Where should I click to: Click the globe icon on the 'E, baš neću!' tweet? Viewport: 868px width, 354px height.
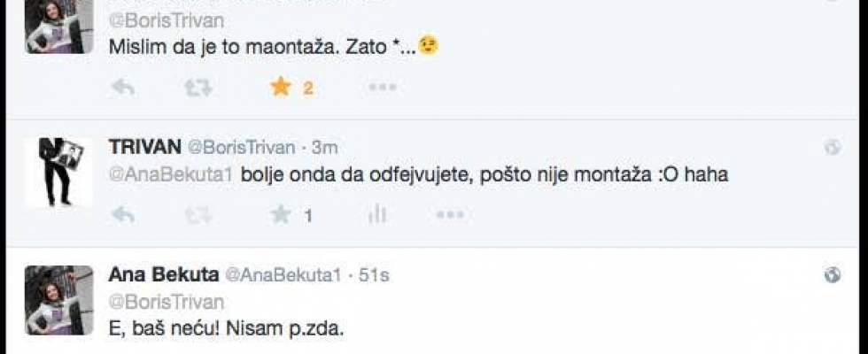point(833,275)
